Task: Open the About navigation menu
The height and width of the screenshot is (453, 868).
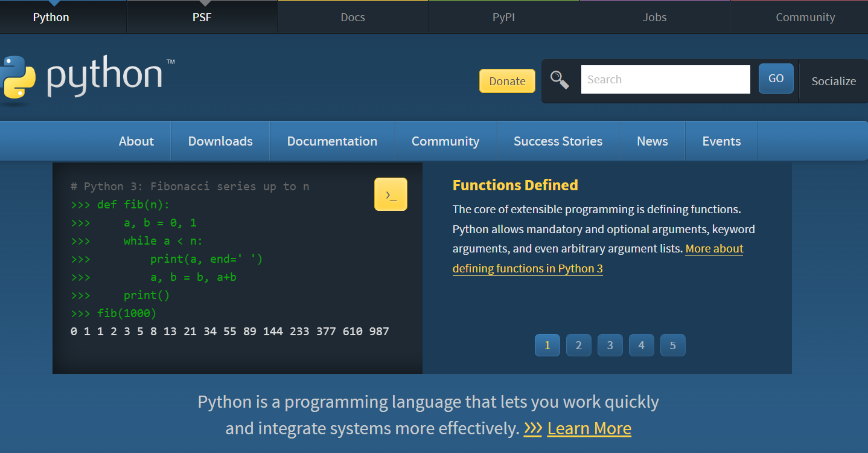Action: (136, 141)
